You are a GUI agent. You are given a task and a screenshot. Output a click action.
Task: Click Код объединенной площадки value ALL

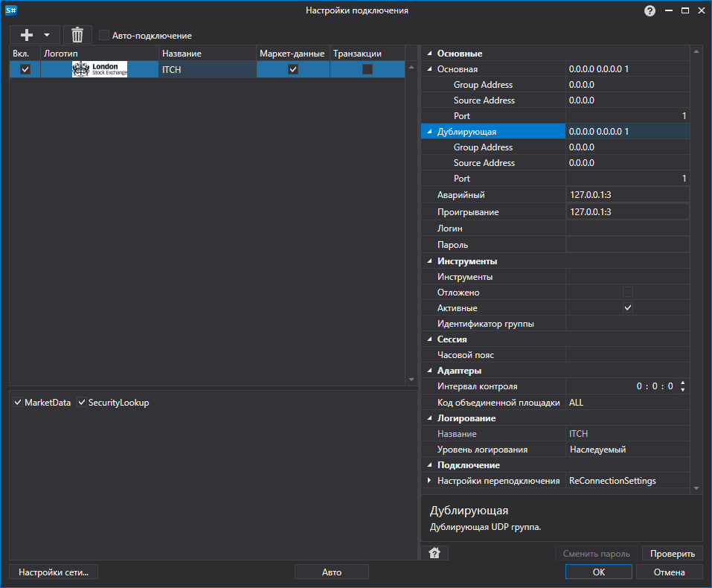(627, 402)
